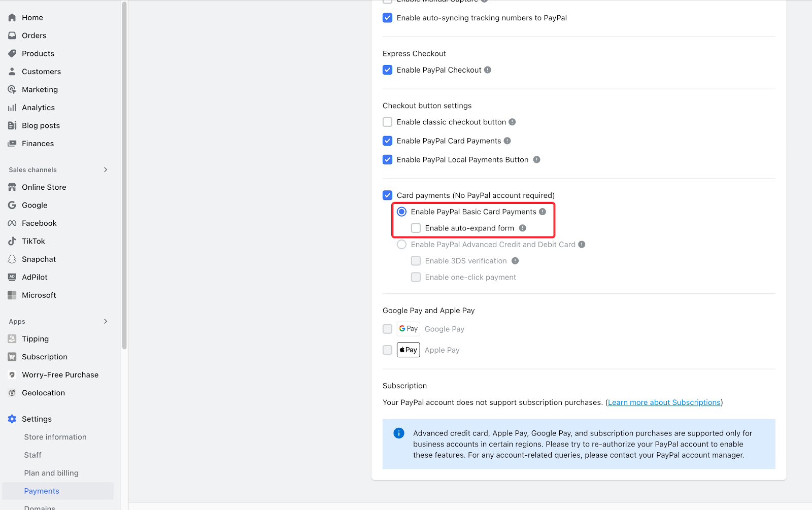Click the Snapchat ghost icon
The height and width of the screenshot is (510, 812).
[12, 259]
